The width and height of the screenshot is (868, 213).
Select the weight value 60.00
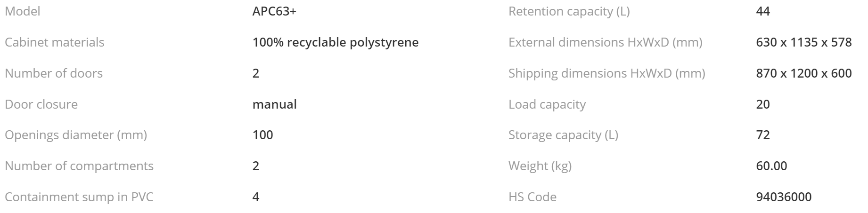click(x=771, y=166)
